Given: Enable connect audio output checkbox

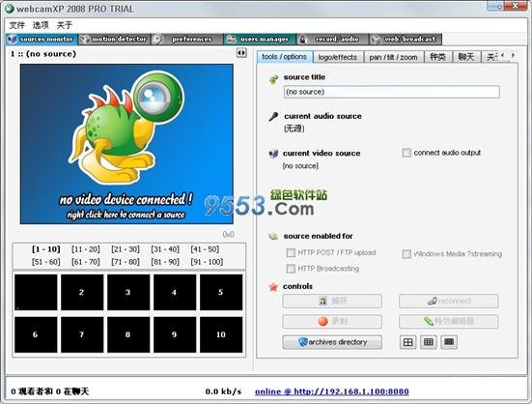Looking at the screenshot, I should [x=406, y=153].
